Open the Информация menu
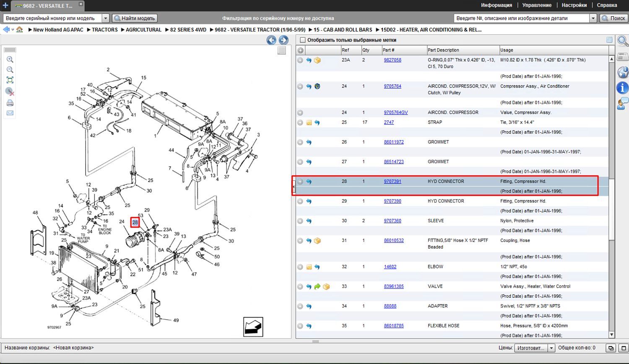The image size is (629, 364). click(x=496, y=5)
